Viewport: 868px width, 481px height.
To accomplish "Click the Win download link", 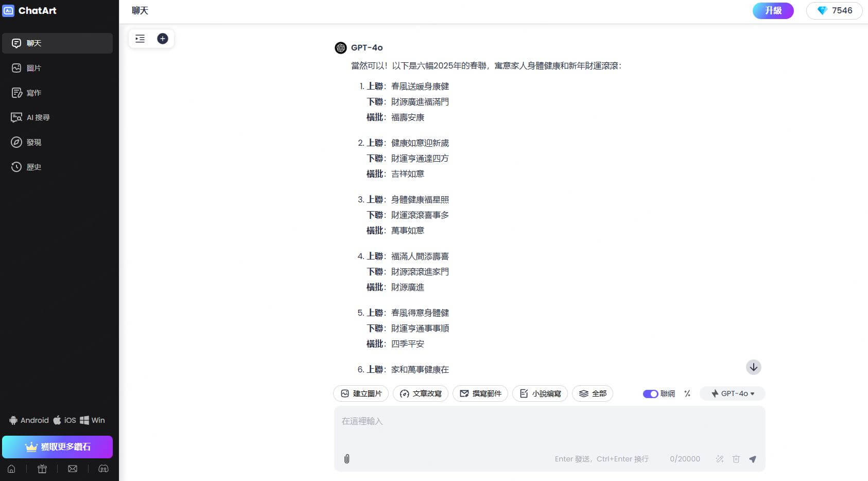I will point(92,420).
